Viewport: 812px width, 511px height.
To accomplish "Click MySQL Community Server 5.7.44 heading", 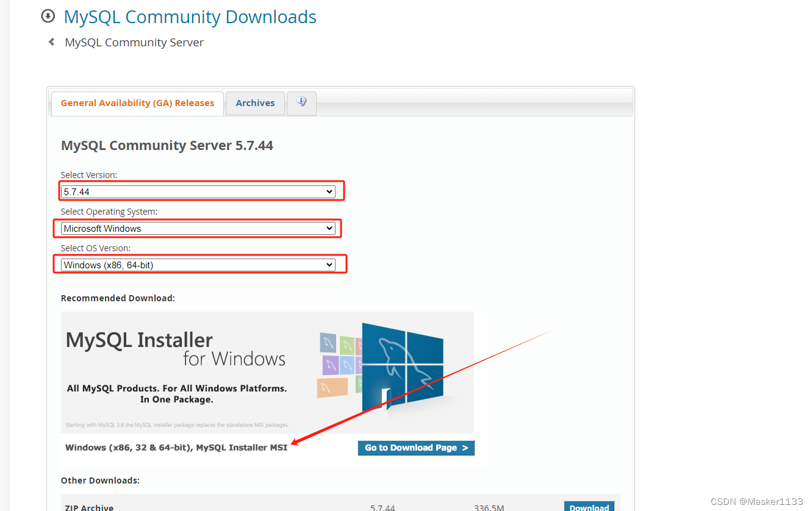I will [167, 146].
